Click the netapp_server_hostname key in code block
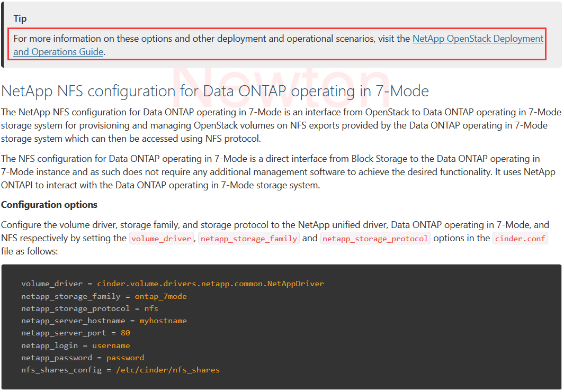Image resolution: width=564 pixels, height=392 pixels. coord(74,321)
